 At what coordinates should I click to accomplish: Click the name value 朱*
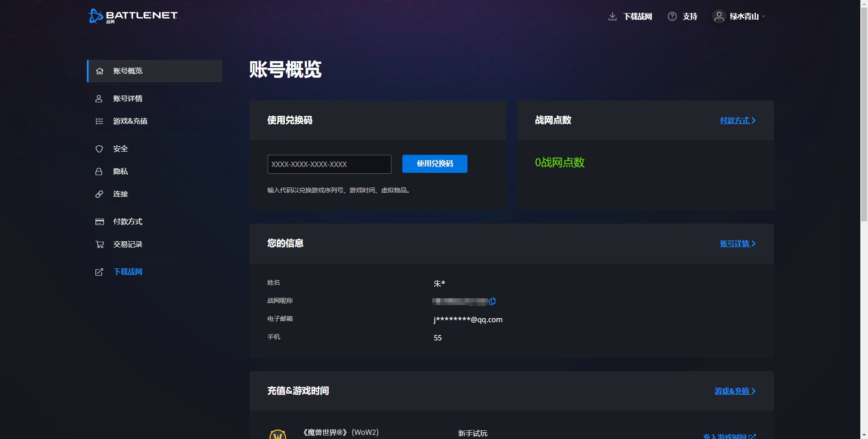439,284
